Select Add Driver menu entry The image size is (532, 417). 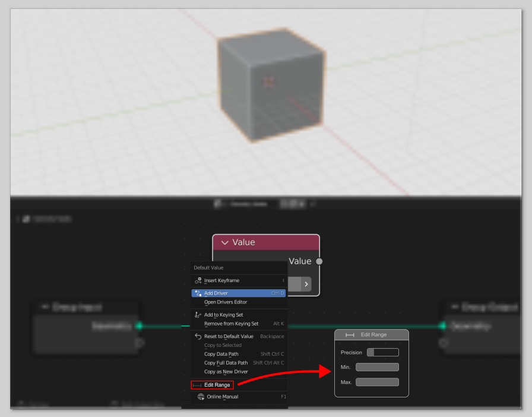pos(239,293)
